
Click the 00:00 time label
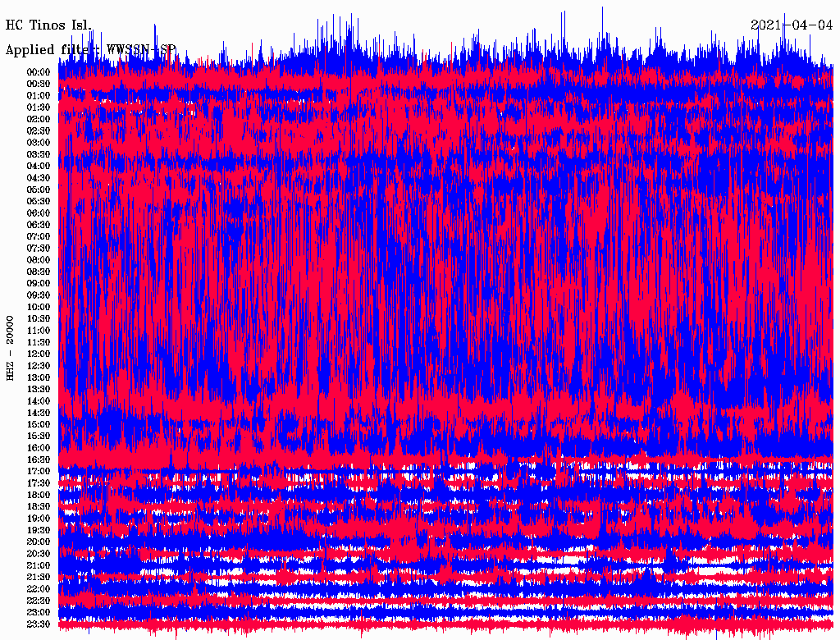pos(39,72)
